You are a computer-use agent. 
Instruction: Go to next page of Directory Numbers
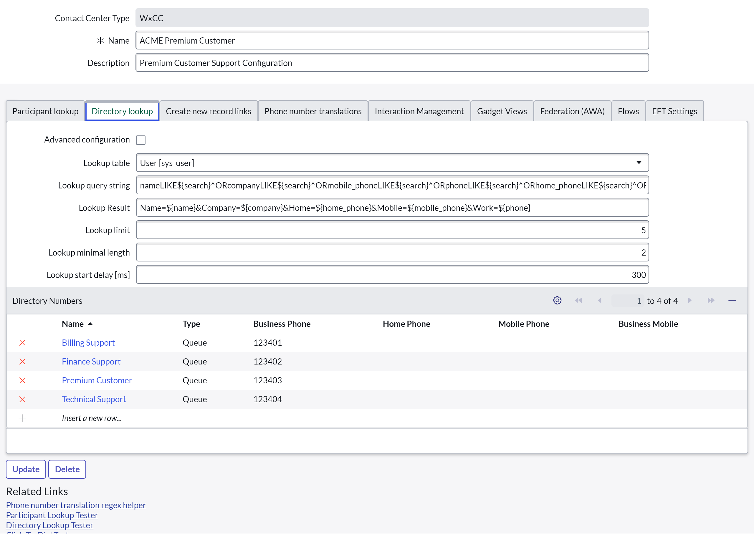(689, 300)
